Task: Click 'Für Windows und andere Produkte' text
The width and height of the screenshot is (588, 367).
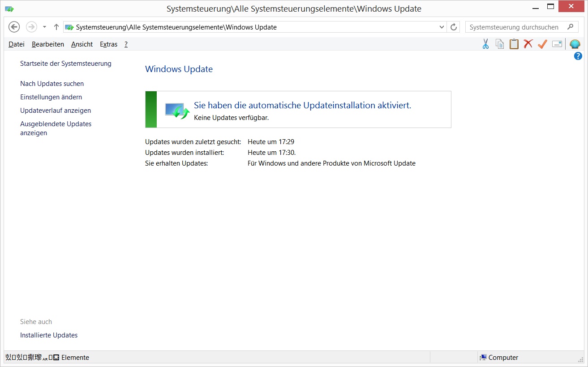Action: (331, 163)
